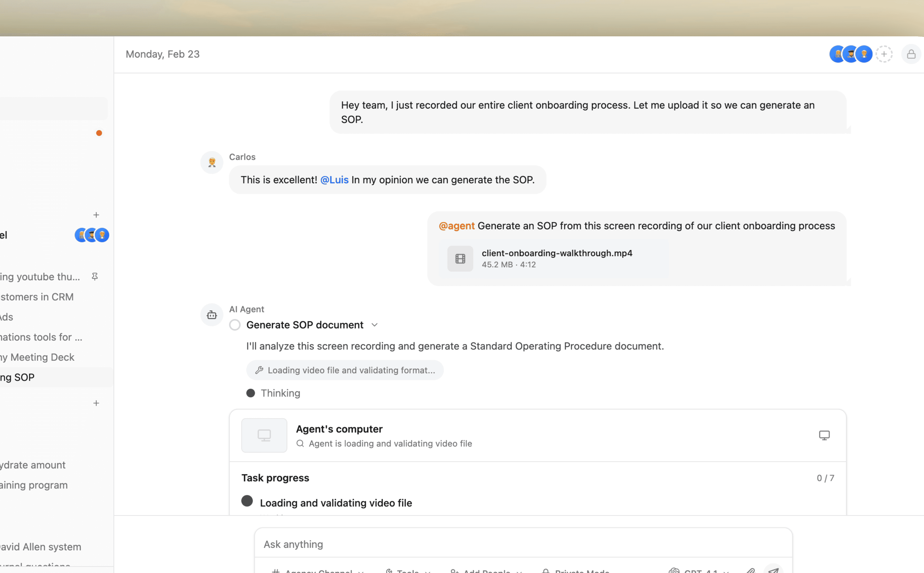This screenshot has height=573, width=924.
Task: Click Carlos's avatar icon
Action: 212,163
